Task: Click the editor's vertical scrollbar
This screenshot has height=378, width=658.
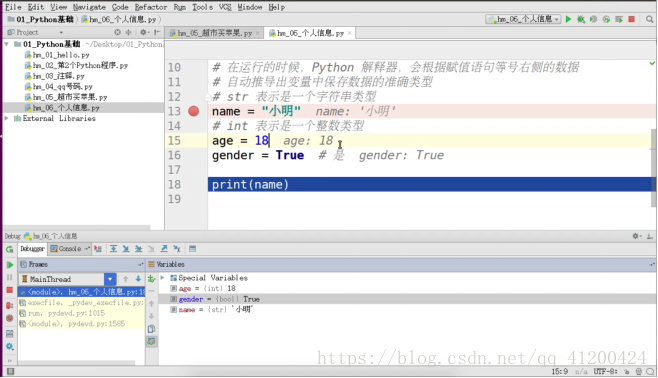Action: (x=653, y=168)
